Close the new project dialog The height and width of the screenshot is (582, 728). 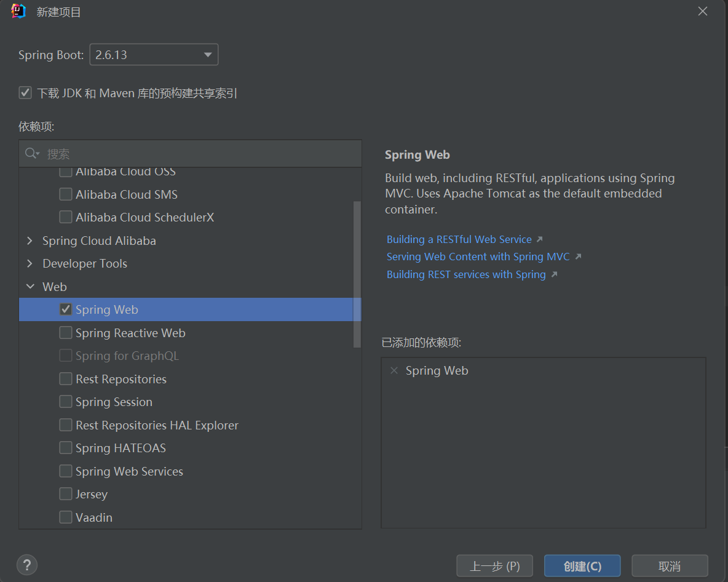click(702, 11)
